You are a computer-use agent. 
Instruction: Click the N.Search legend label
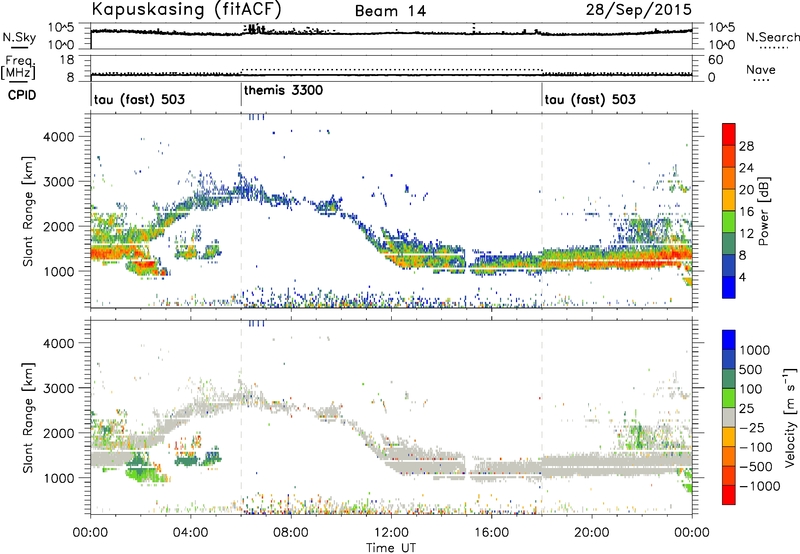click(772, 37)
